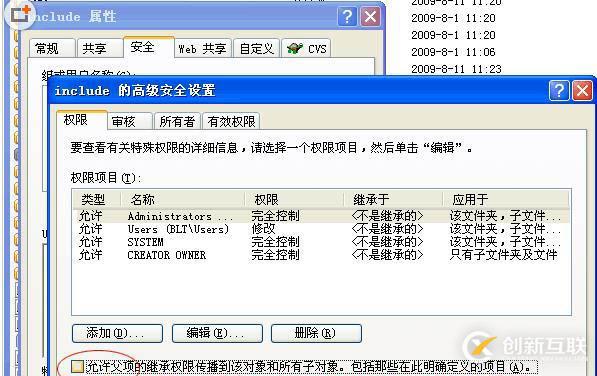The width and height of the screenshot is (597, 376).
Task: Select the 权限 tab in advanced settings
Action: point(81,120)
